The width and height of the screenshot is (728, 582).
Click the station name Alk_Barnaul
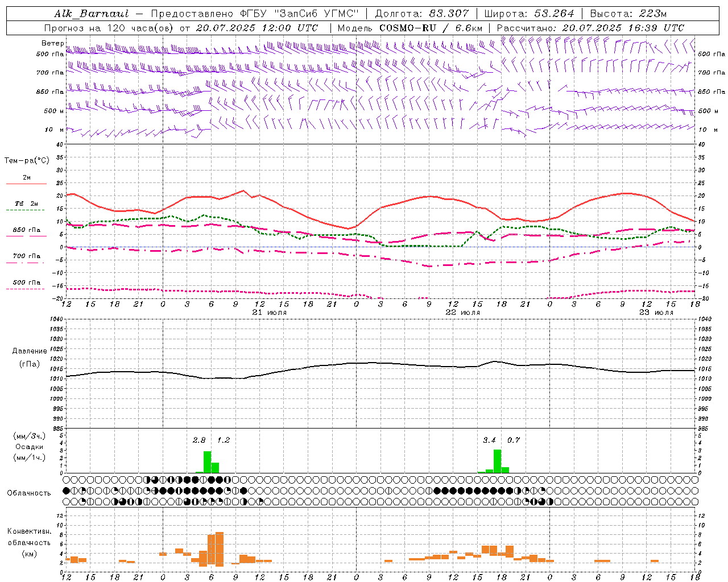(92, 14)
